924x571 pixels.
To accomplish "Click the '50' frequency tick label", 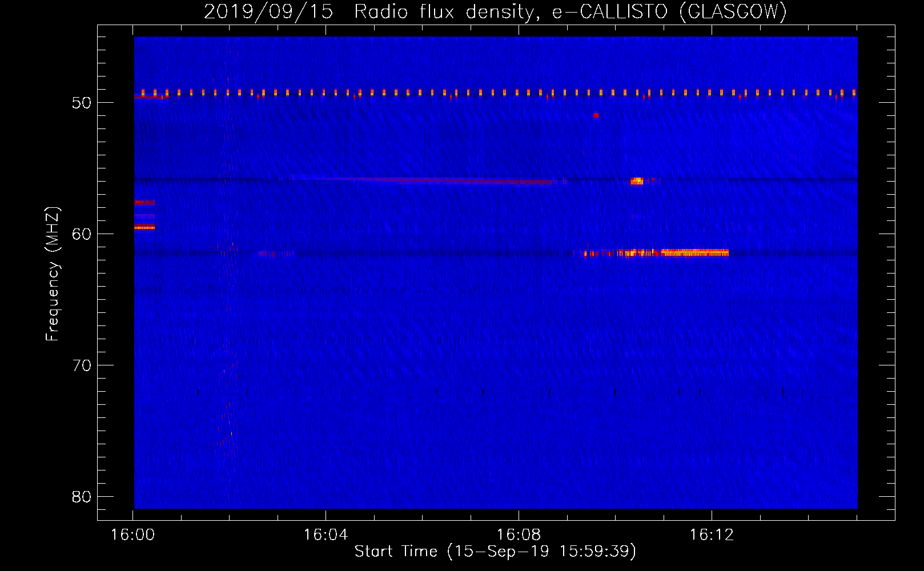I will 82,103.
